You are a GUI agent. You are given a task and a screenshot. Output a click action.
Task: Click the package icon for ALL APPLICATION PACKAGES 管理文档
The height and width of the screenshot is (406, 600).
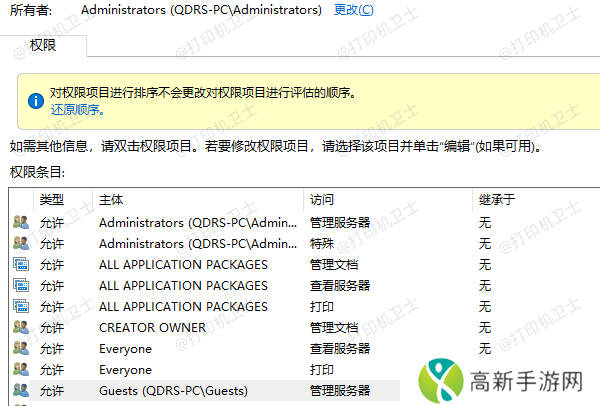point(21,264)
